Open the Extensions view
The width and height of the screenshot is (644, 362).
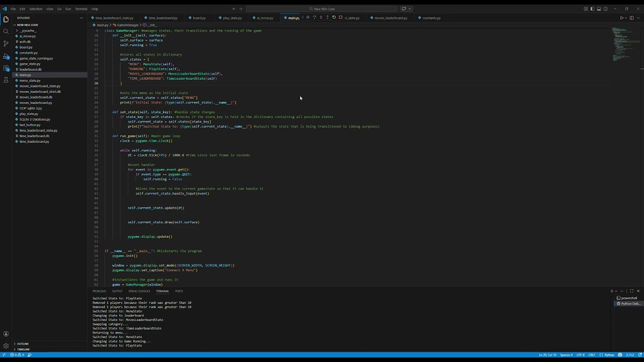click(6, 68)
